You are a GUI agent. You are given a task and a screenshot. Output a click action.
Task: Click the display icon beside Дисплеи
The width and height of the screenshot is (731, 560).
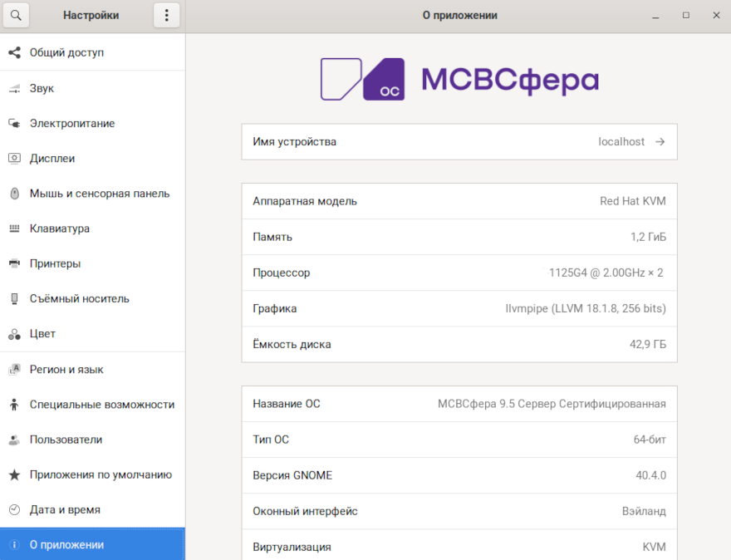tap(14, 158)
